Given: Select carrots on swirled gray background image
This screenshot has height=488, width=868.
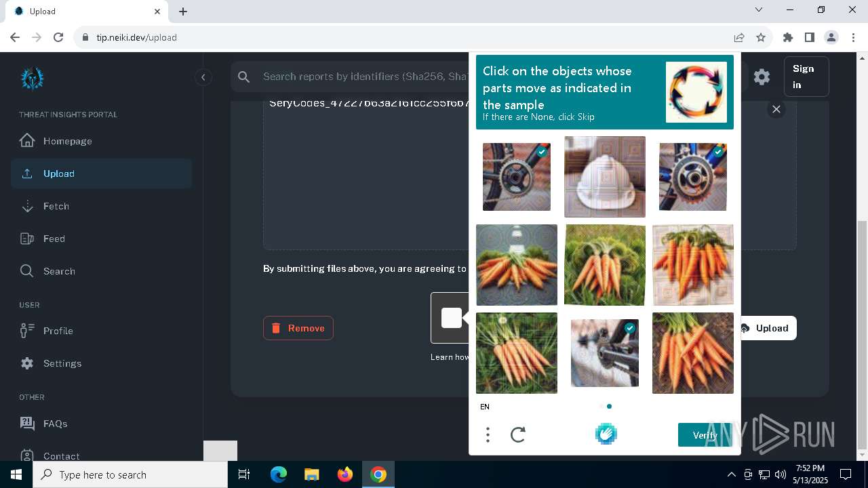Looking at the screenshot, I should tap(517, 265).
